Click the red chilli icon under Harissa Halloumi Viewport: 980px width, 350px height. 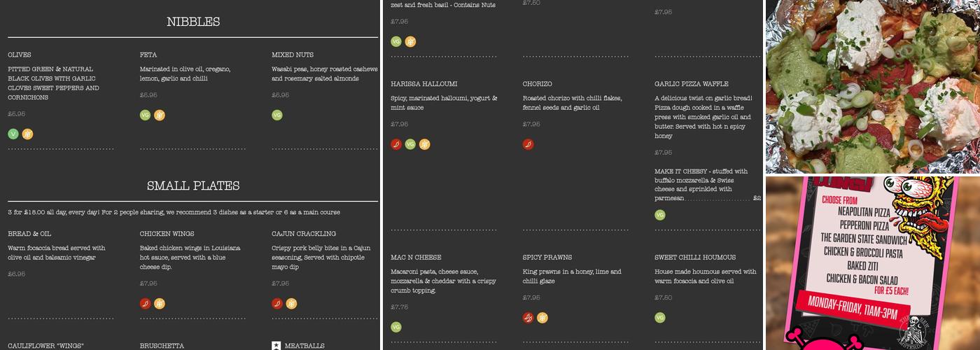tap(396, 144)
